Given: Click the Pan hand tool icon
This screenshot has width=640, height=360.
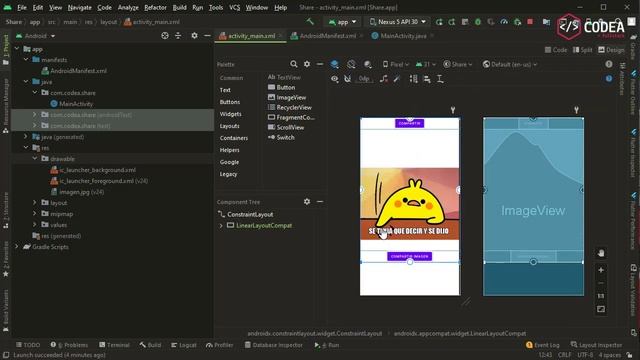Looking at the screenshot, I should coord(601,253).
